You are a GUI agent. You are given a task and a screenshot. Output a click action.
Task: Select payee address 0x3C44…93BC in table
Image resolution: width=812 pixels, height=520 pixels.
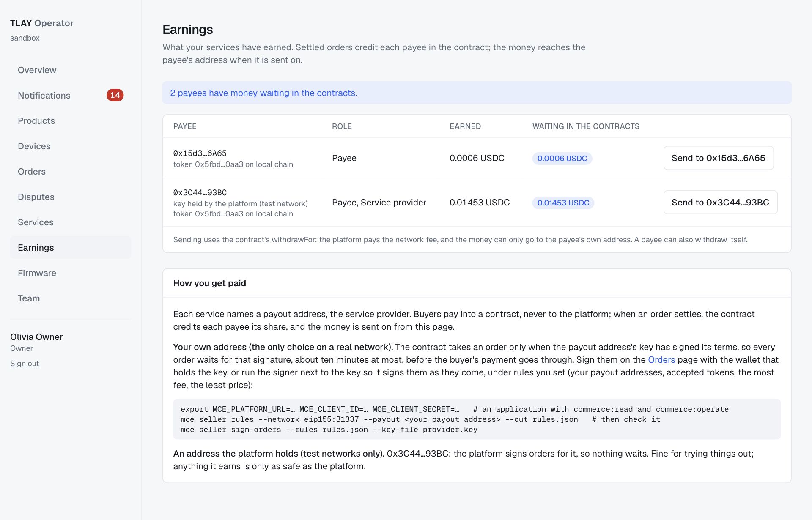(200, 192)
